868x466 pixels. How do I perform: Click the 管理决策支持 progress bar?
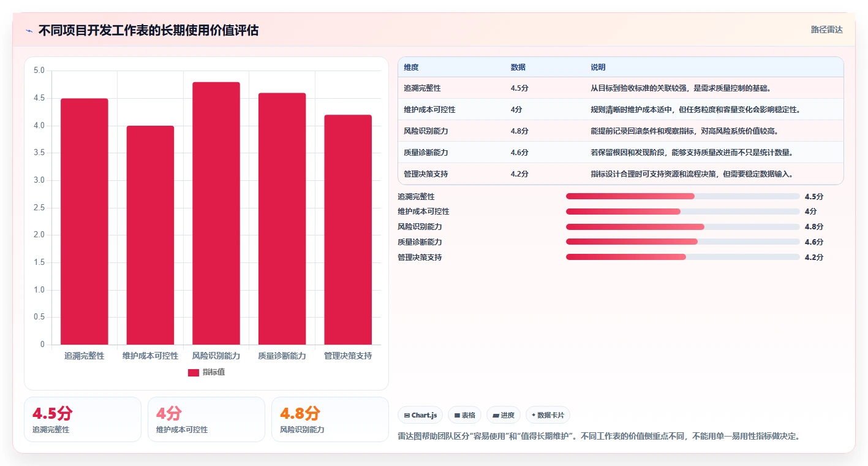pyautogui.click(x=683, y=257)
